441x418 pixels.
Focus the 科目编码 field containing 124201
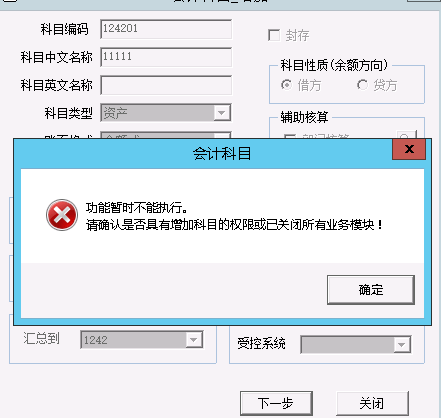166,29
